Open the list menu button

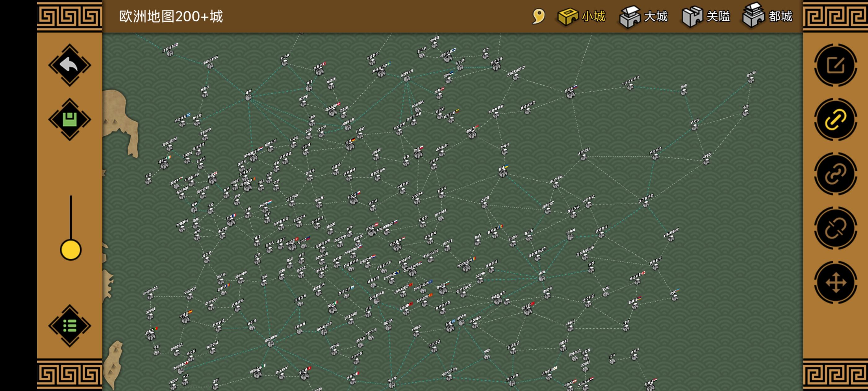69,326
